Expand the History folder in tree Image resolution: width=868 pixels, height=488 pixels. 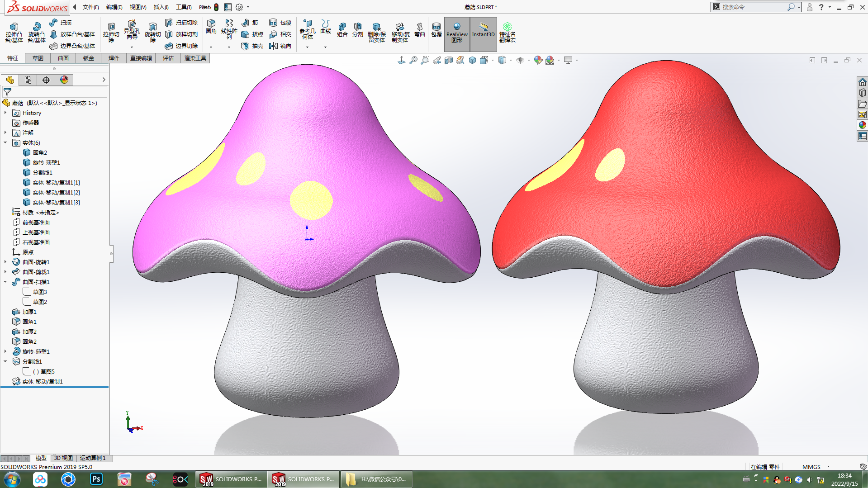tap(5, 113)
